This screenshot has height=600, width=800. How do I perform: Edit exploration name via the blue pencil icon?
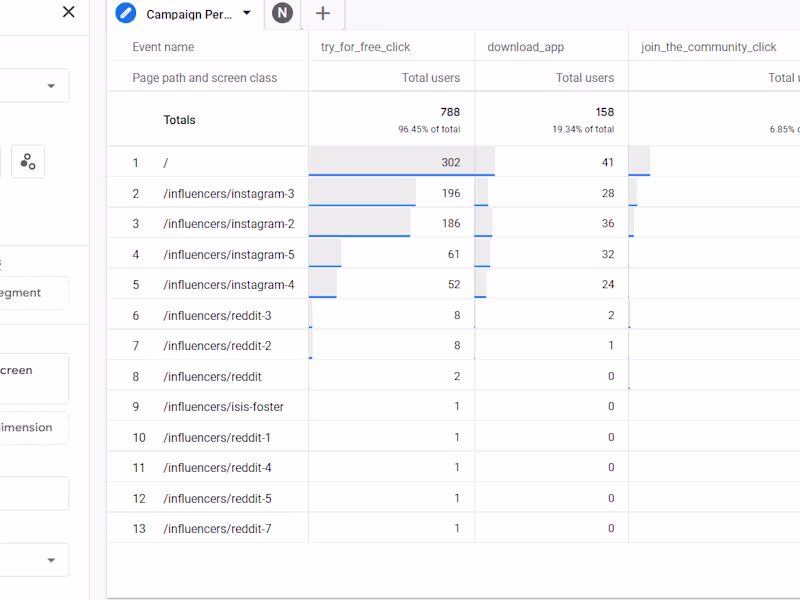(x=123, y=14)
